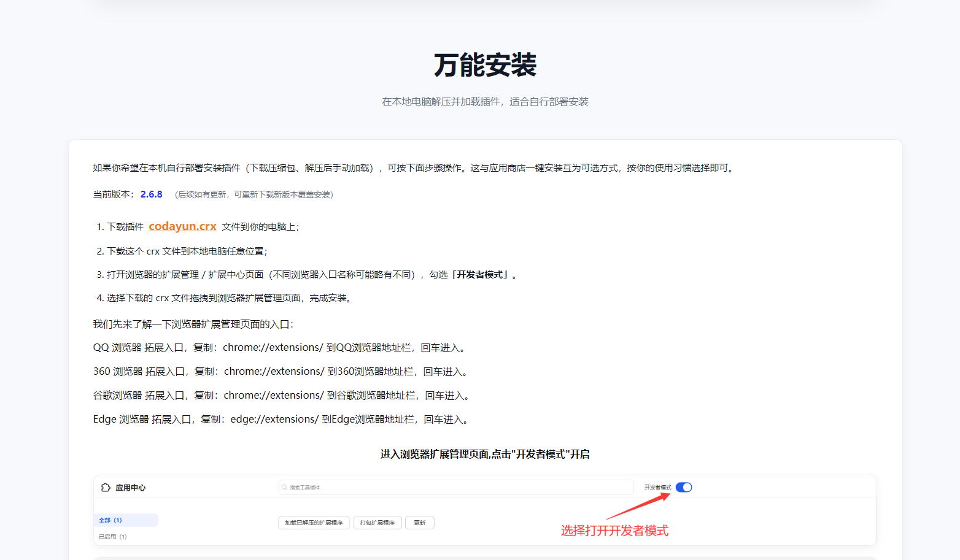Viewport: 960px width, 560px height.
Task: Click the 打包扩展程序 button
Action: [377, 523]
